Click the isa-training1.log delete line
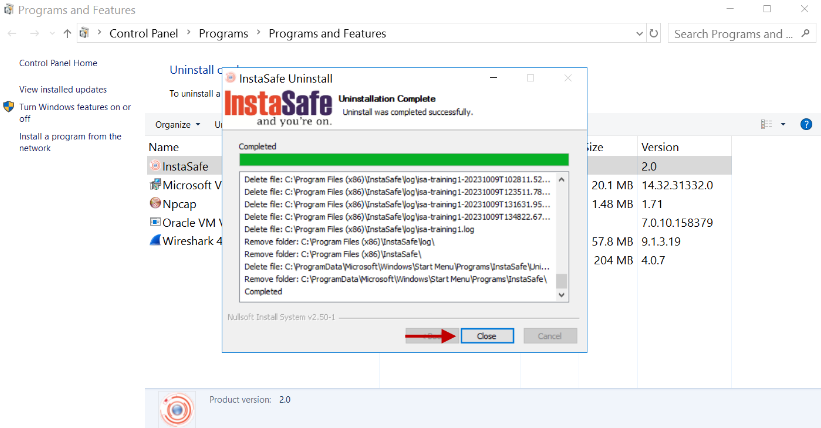Viewport: 821px width, 428px height. 359,229
